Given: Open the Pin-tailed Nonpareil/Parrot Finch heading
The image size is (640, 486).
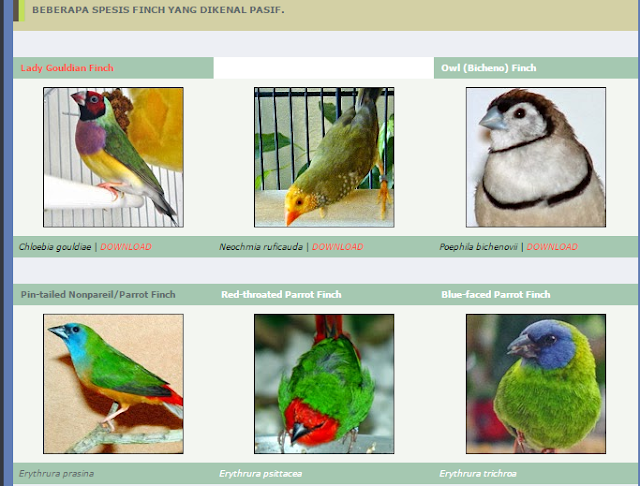Looking at the screenshot, I should coord(98,295).
